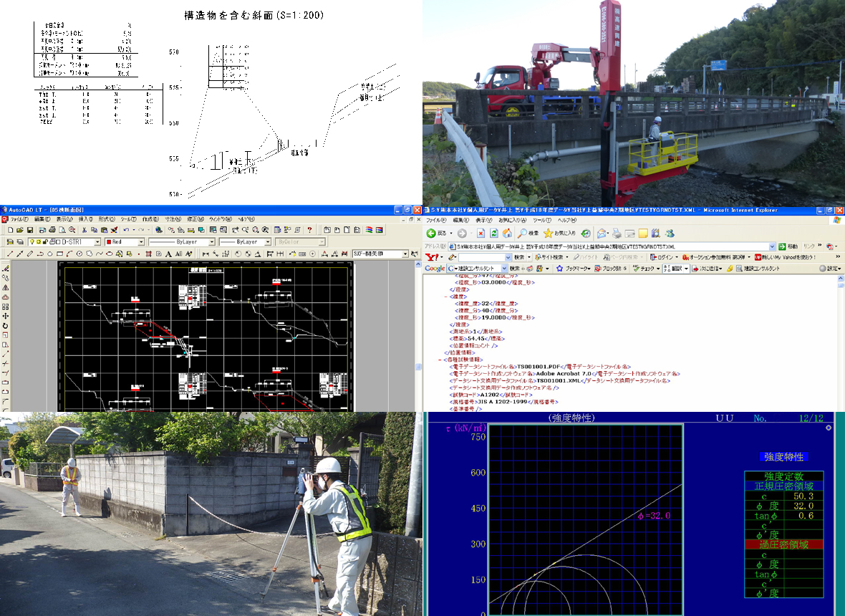The height and width of the screenshot is (616, 845).
Task: Open the D-STR1 layer dropdown in AutoCAD
Action: coord(97,242)
